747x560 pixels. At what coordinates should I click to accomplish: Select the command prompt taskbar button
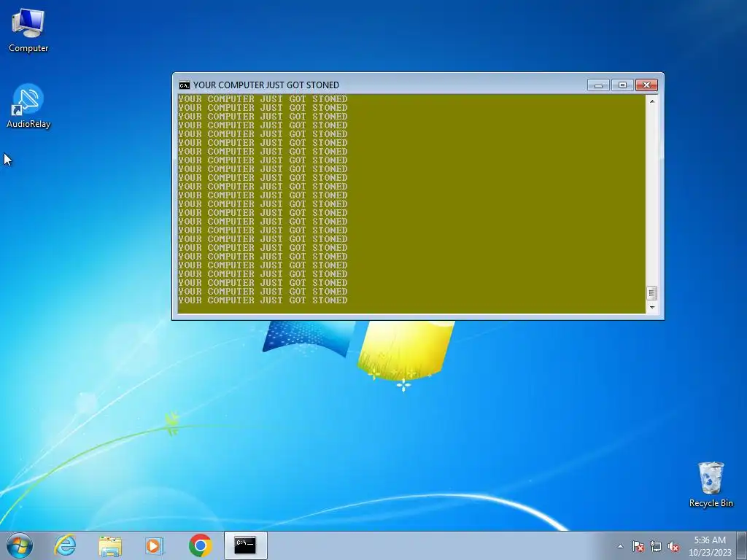(245, 545)
